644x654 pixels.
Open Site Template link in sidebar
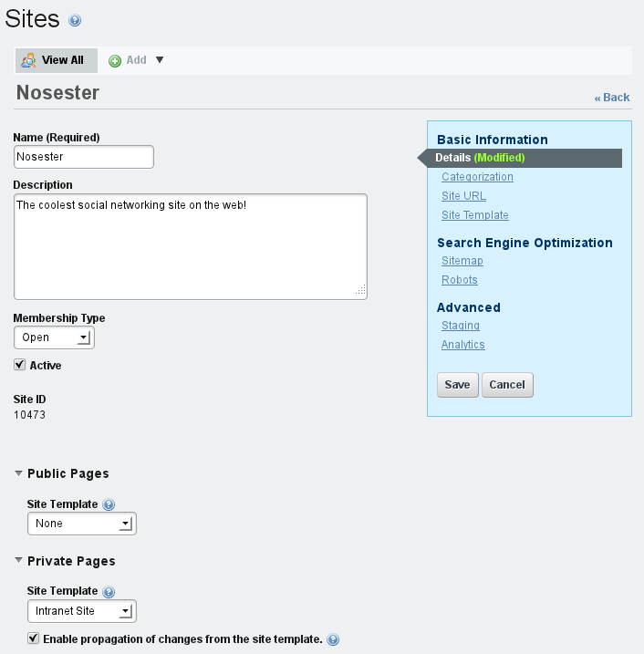tap(475, 215)
